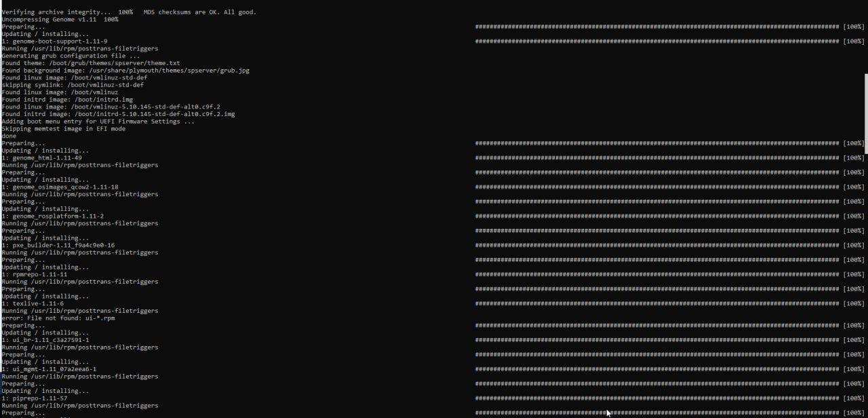Select the pxe_builder-1.11_f9a4c9e0-16 package line
Image resolution: width=868 pixels, height=418 pixels.
tap(58, 246)
